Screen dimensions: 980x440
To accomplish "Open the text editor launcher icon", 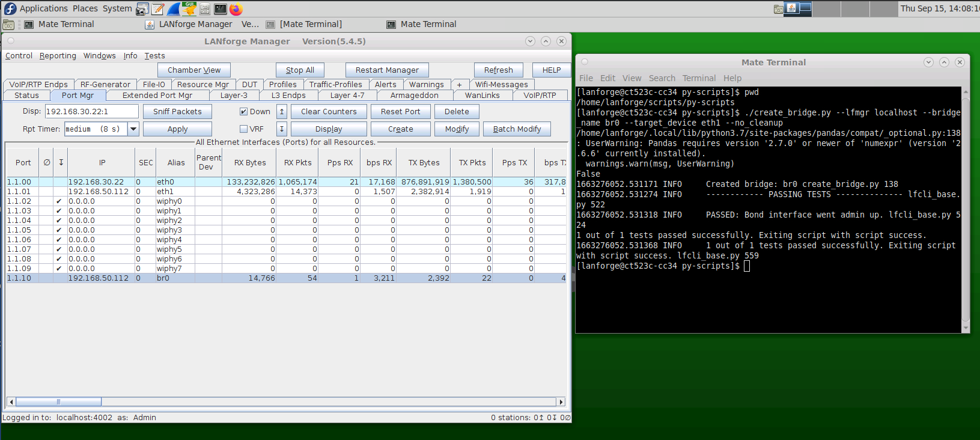I will click(158, 9).
